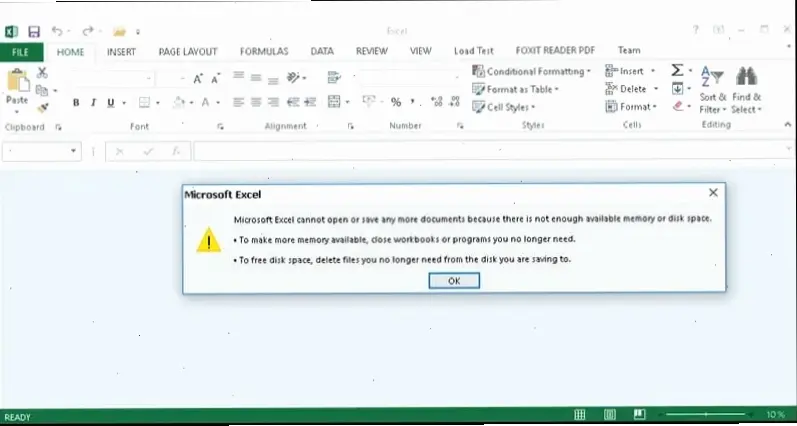Click Increase Indent icon

310,102
